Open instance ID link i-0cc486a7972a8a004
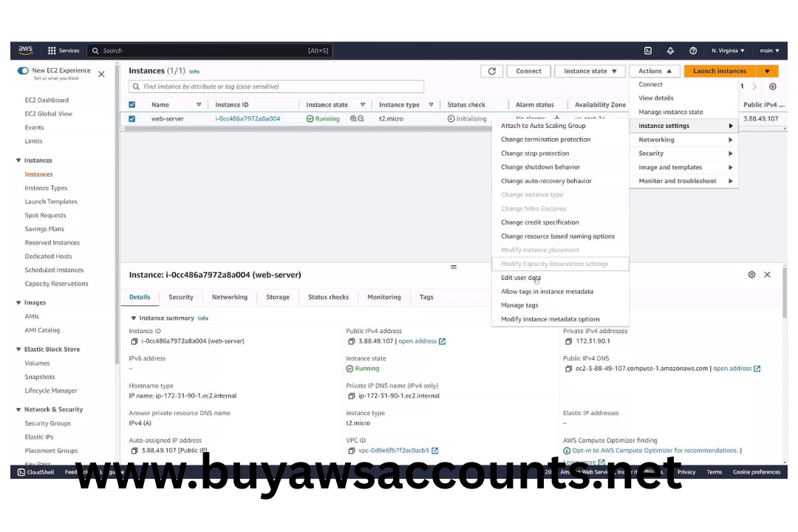Screen dimensions: 798x532 pos(248,119)
